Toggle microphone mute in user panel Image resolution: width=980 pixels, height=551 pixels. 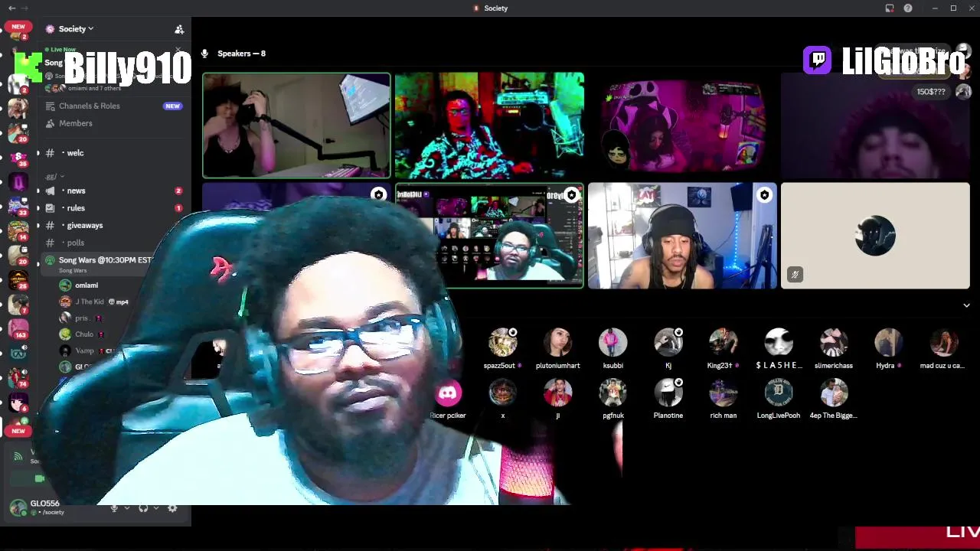click(x=114, y=508)
